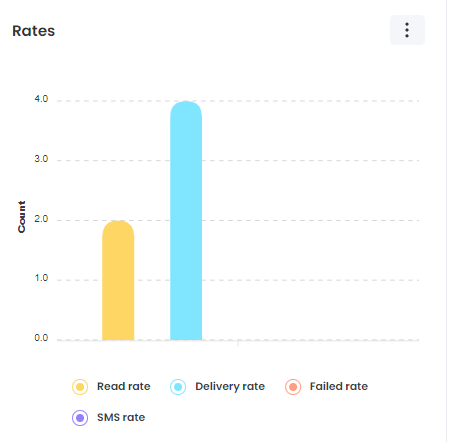Toggle the Failed rate legend label
Image resolution: width=449 pixels, height=442 pixels.
[x=339, y=386]
